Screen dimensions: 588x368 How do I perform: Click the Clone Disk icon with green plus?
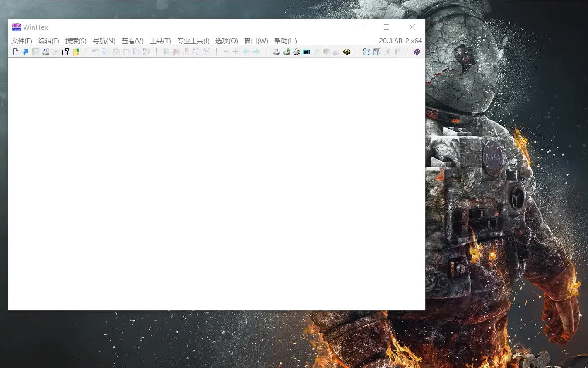click(287, 52)
